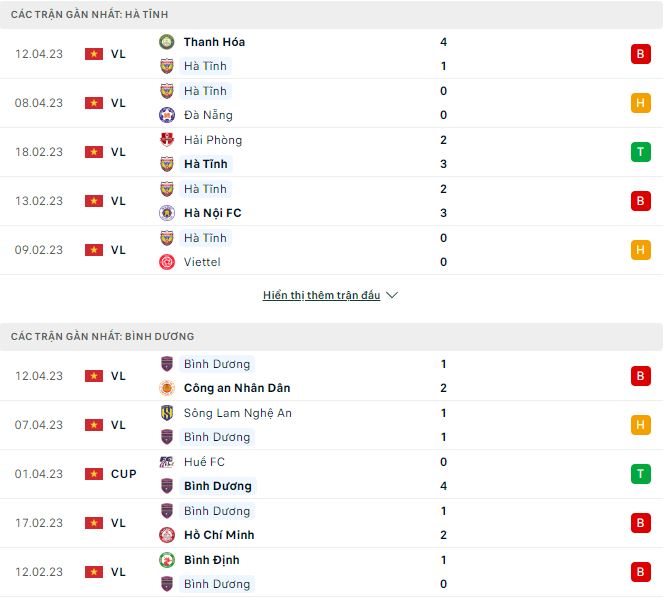
Task: Click the Vietnam flag on the 01.04.23 CUP row
Action: (x=94, y=474)
